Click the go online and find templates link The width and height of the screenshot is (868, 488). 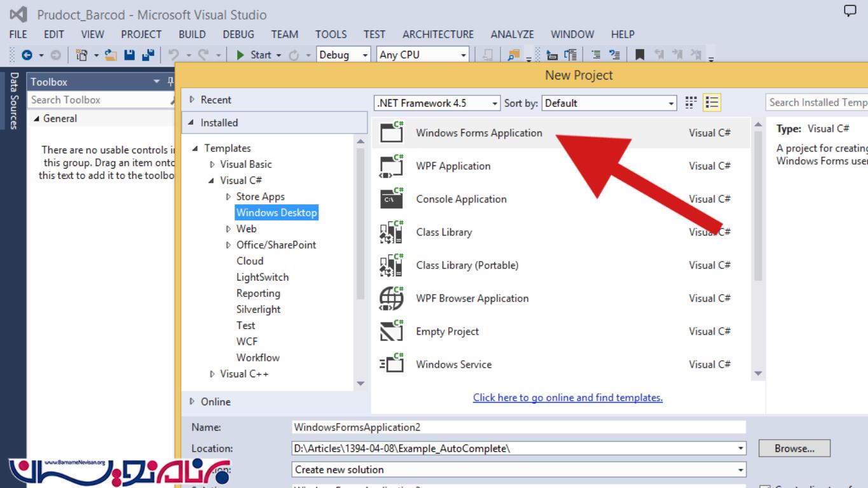pyautogui.click(x=567, y=398)
